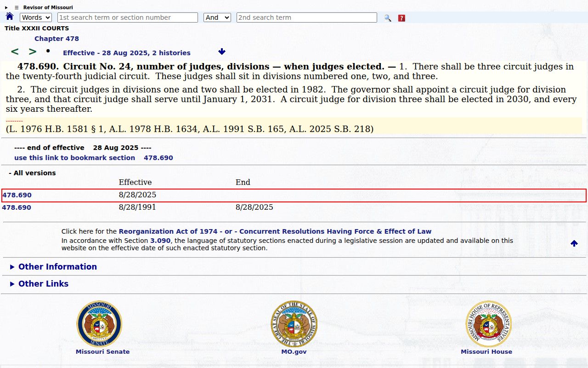Expand the Revisor of Missouri disclosure triangle
The height and width of the screenshot is (368, 588).
6,7
